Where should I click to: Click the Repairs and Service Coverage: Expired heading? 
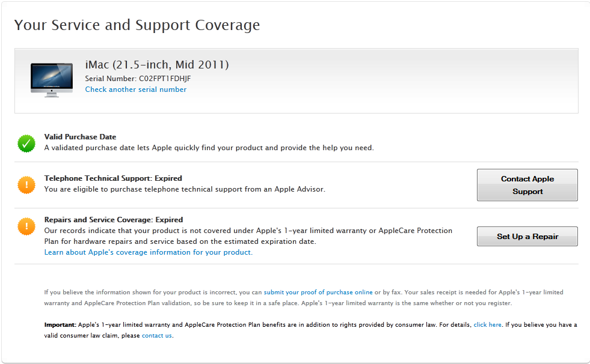tap(114, 220)
